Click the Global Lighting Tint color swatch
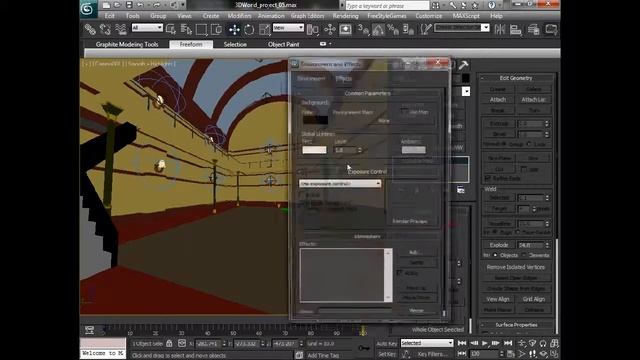 click(x=314, y=150)
